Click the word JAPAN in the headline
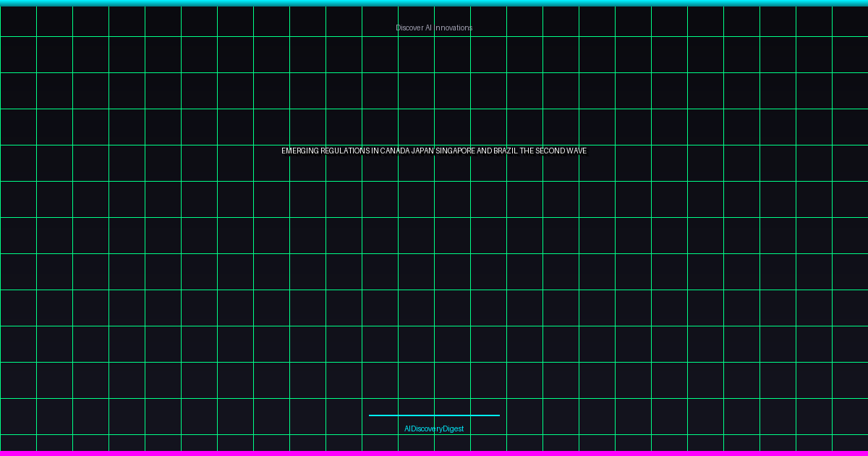This screenshot has width=868, height=456. coord(422,151)
